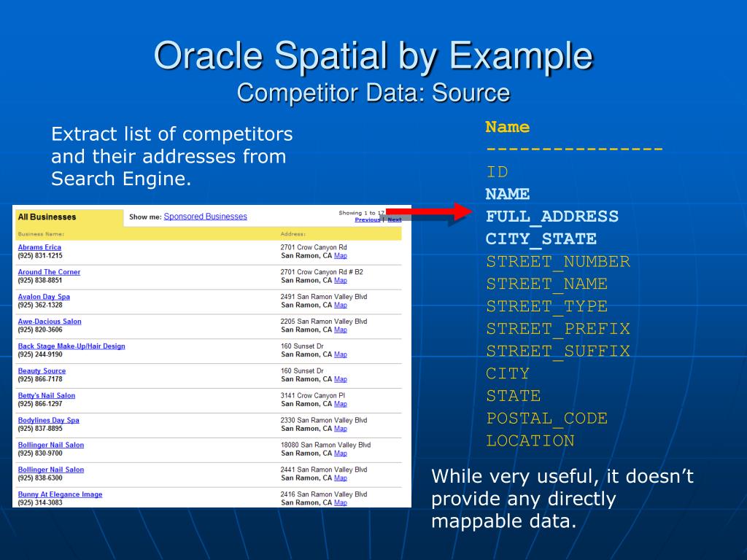Viewport: 747px width, 560px height.
Task: Open Map link in Back Stage Make-Up row
Action: tap(341, 355)
